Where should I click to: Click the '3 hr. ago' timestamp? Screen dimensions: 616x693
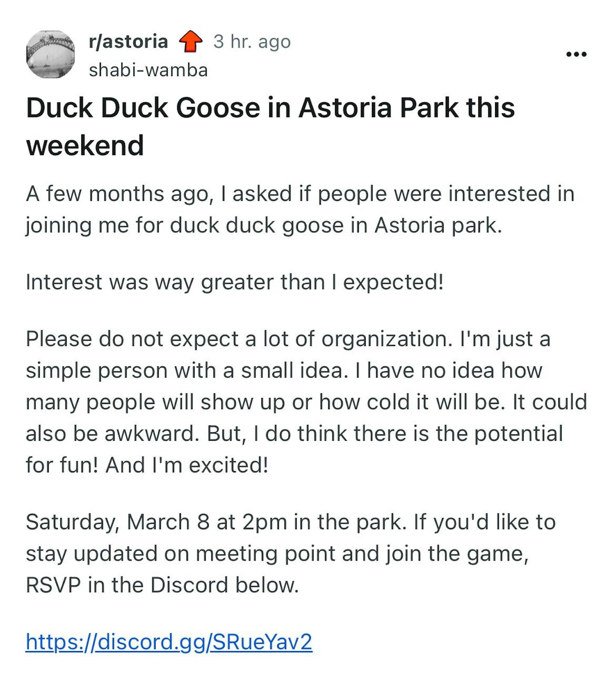click(x=252, y=41)
